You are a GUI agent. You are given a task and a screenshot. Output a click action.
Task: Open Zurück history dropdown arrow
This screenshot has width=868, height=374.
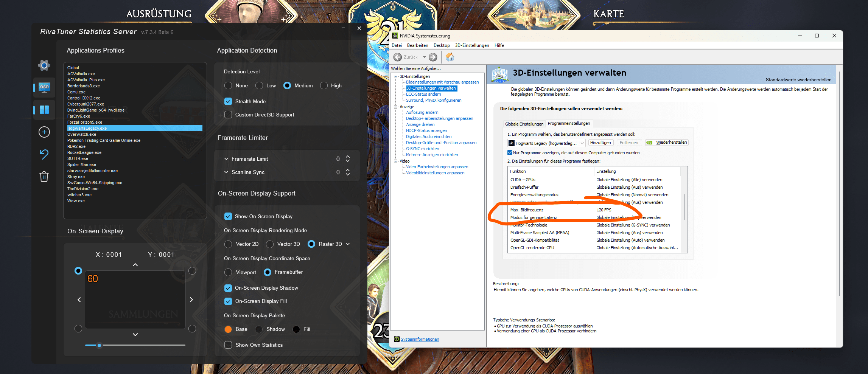click(424, 57)
